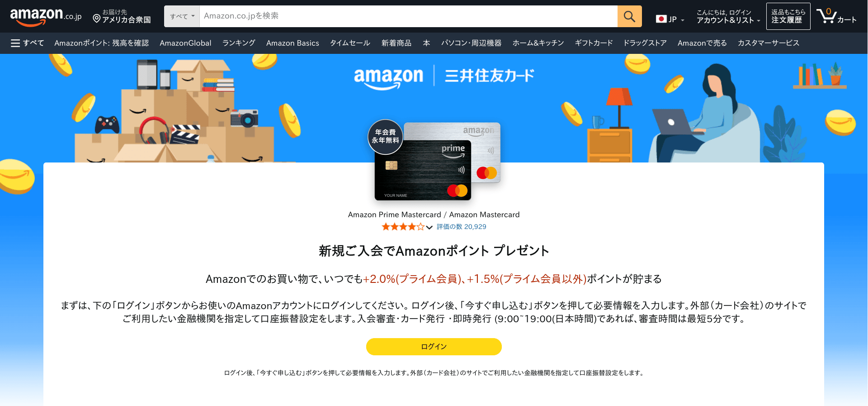The width and height of the screenshot is (868, 406).
Task: Click the orange search magnifier button
Action: click(x=629, y=16)
